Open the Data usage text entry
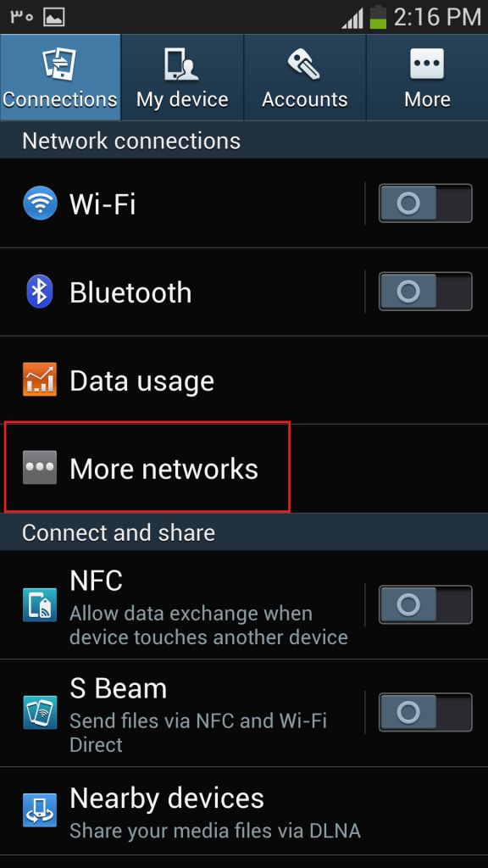This screenshot has height=868, width=488. pyautogui.click(x=141, y=381)
